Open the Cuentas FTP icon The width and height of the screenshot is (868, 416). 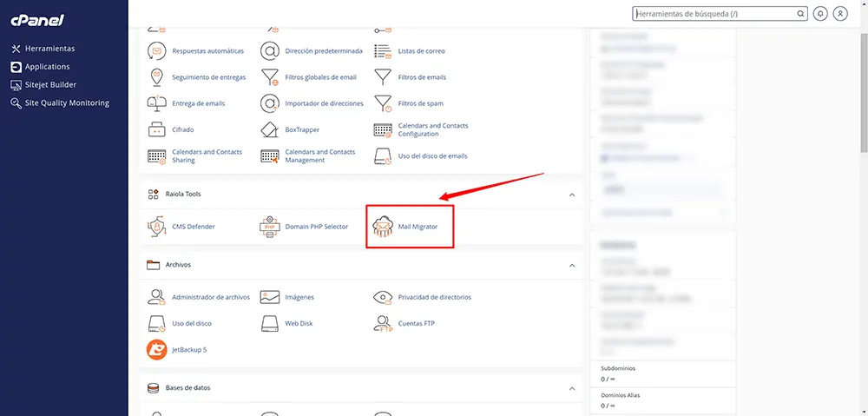[383, 323]
